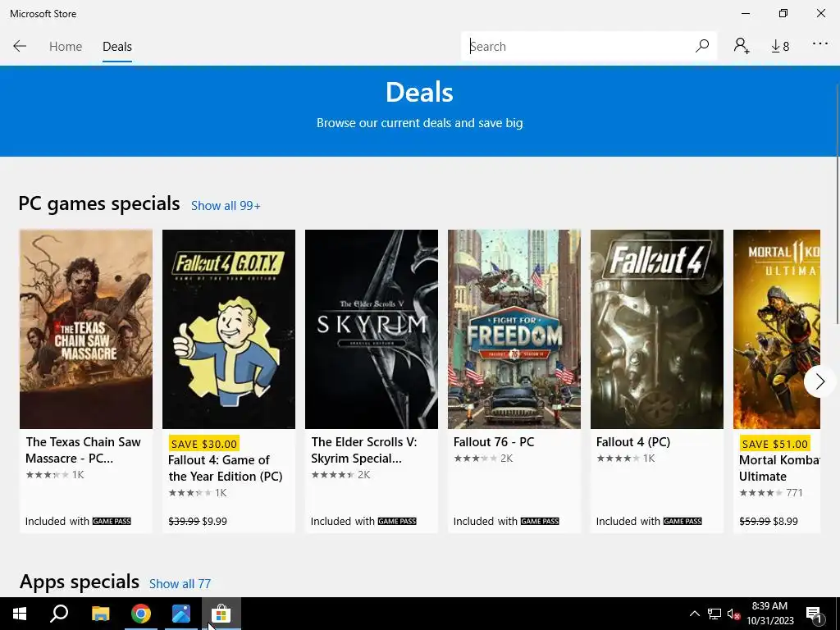Open the Skyrim Special Edition cover art

pyautogui.click(x=372, y=329)
